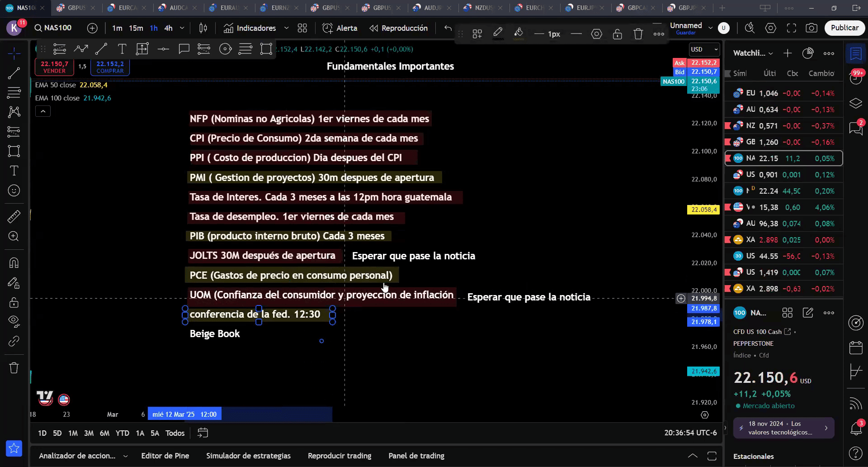Screen dimensions: 868x467
Task: Select the horizontal line tool in favorites toolbar
Action: (x=163, y=49)
